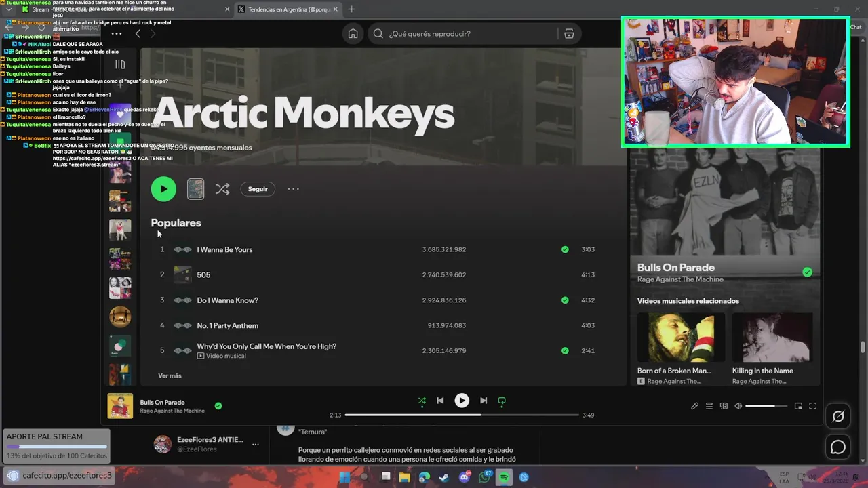
Task: Open Spotify three-dot app menu top left
Action: click(117, 34)
